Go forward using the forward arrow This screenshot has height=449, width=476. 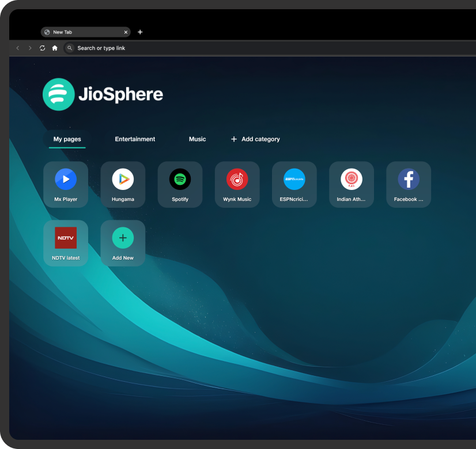pos(30,48)
